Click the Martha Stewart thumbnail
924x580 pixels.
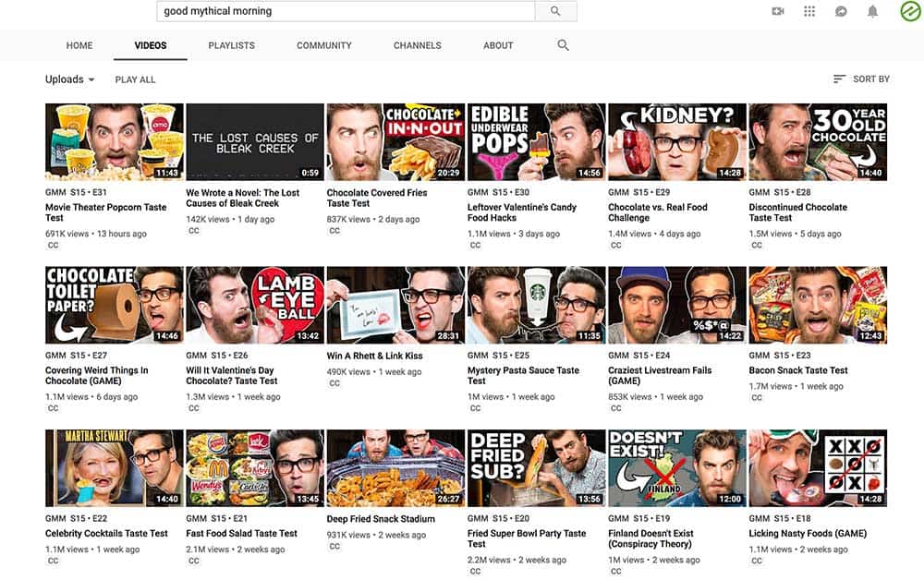click(x=115, y=468)
